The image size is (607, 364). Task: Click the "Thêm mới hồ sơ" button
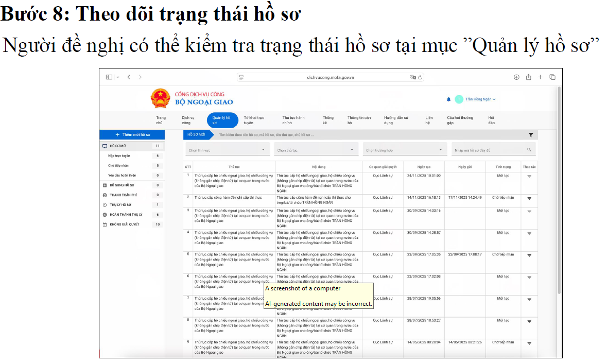(x=132, y=135)
